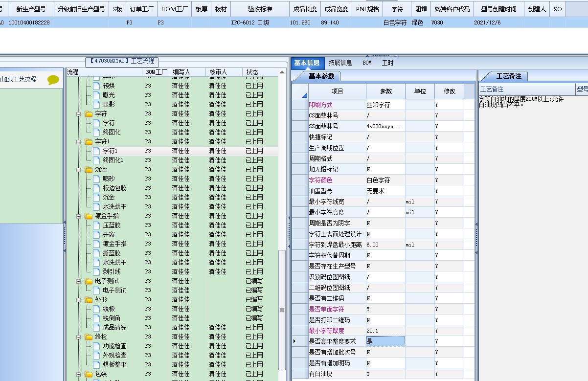Click the 油墨型号 value 无要求
Image resolution: width=588 pixels, height=381 pixels.
tap(385, 191)
